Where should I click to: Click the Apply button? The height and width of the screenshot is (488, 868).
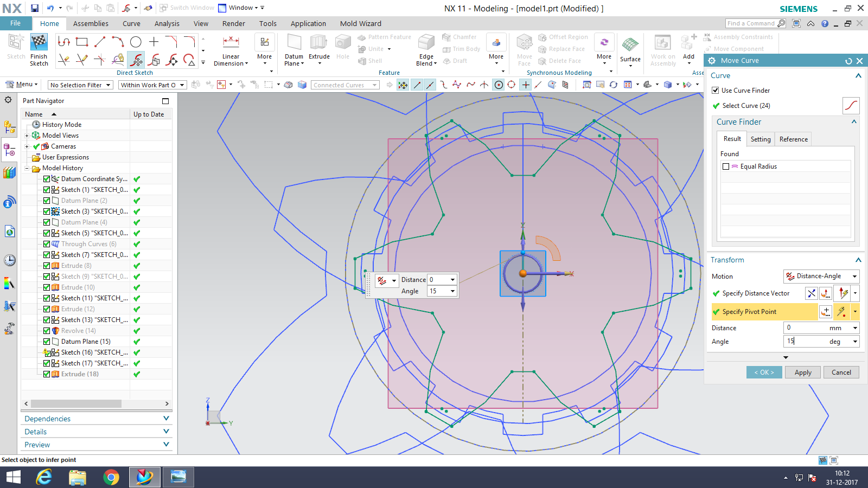803,373
